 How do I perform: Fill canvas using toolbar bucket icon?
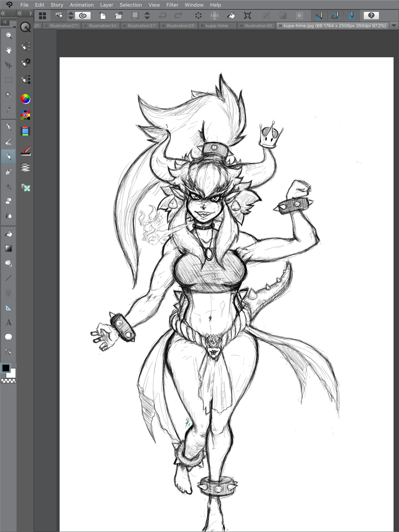tap(231, 16)
